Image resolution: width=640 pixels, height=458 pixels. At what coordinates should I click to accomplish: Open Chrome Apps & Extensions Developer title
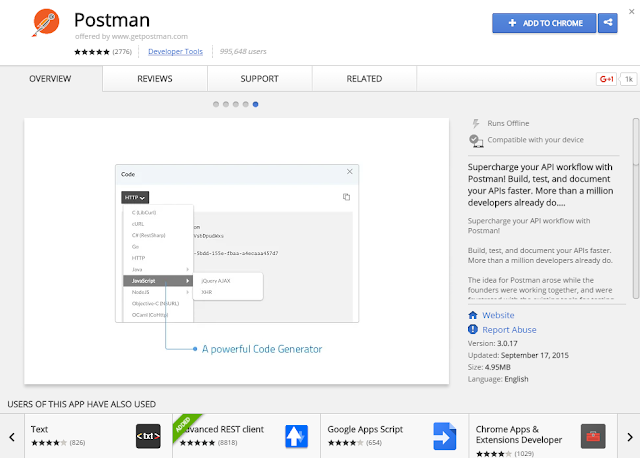(x=519, y=434)
